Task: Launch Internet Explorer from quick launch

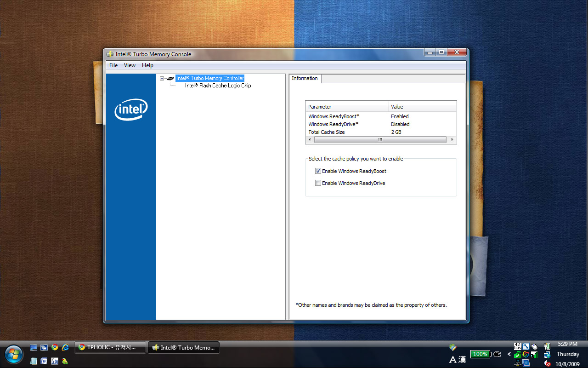Action: pyautogui.click(x=65, y=347)
